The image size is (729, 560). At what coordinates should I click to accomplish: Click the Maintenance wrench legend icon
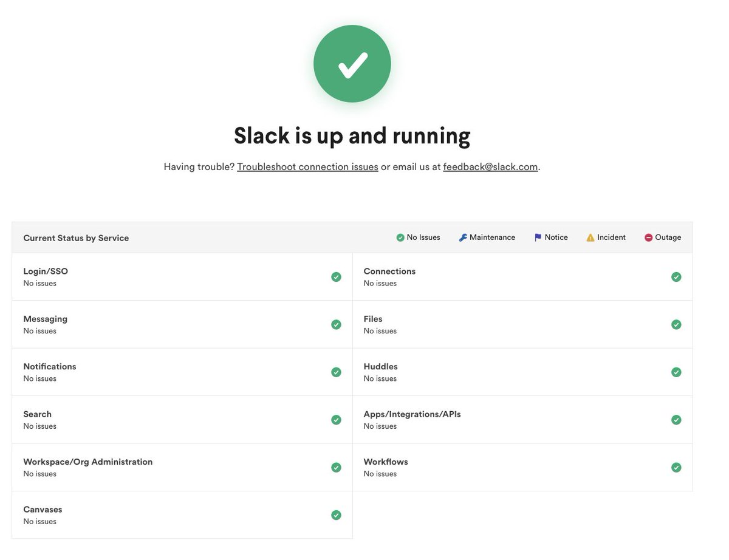[463, 237]
